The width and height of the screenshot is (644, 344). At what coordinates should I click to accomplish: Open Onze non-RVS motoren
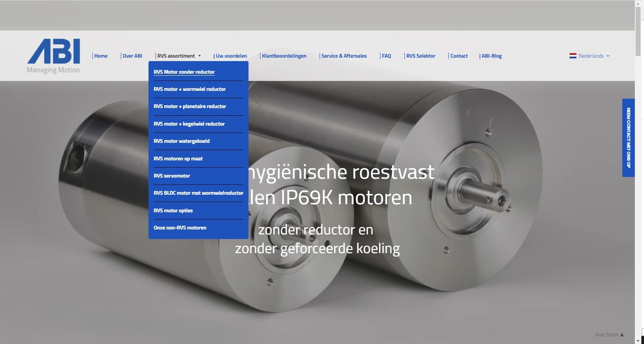(180, 228)
